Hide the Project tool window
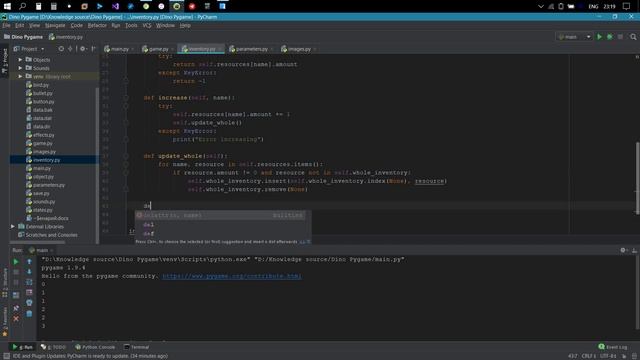 coord(93,49)
